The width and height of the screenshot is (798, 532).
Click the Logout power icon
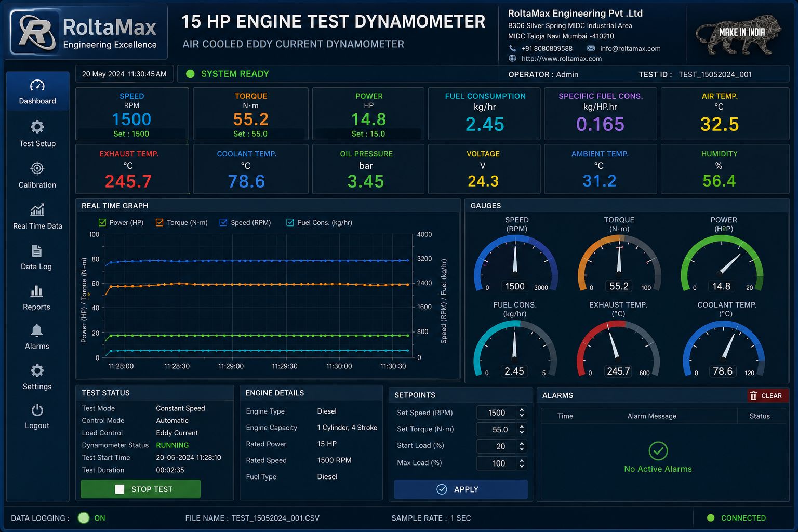click(x=37, y=410)
